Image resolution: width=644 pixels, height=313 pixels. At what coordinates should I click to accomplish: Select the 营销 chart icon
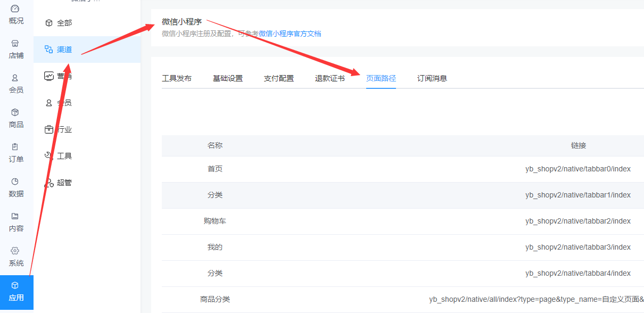49,76
